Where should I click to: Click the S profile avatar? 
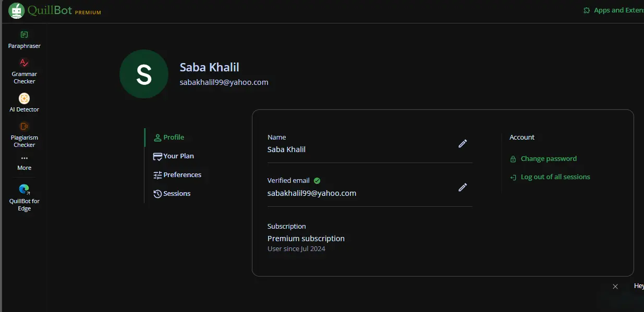coord(144,74)
